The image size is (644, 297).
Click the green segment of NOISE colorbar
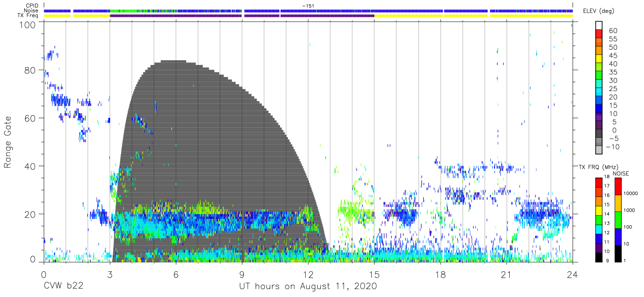pos(618,219)
